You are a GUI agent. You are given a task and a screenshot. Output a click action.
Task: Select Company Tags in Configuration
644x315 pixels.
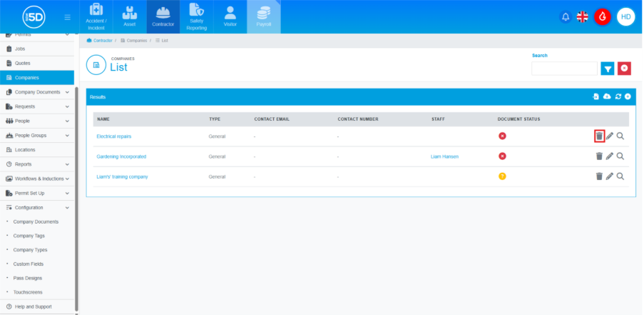click(x=29, y=236)
